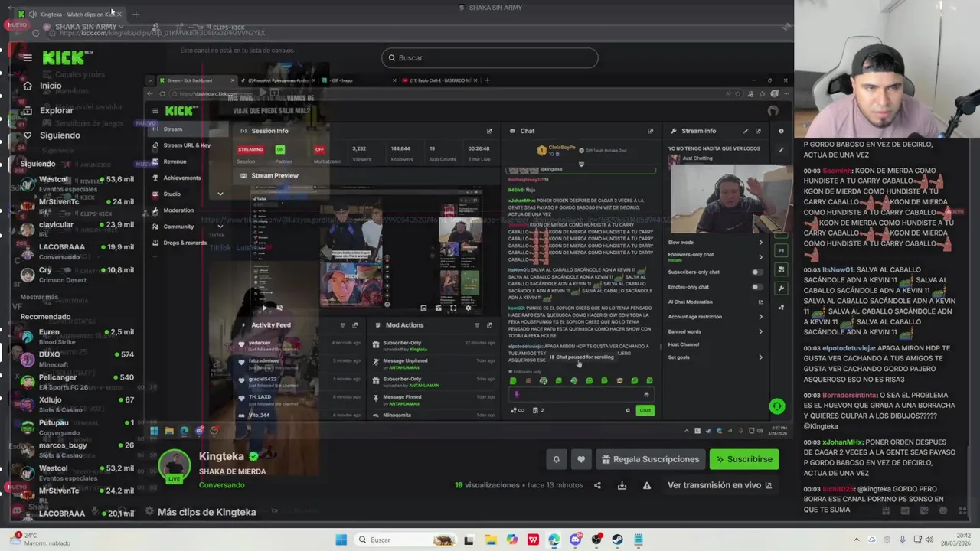Pop out the Stream info panel
This screenshot has width=980, height=551.
coord(759,131)
